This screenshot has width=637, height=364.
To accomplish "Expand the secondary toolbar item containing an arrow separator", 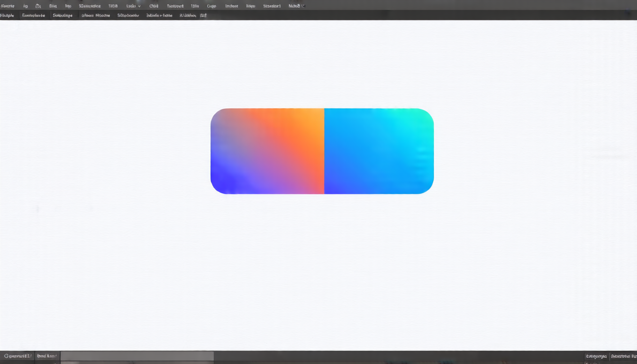I will click(159, 15).
